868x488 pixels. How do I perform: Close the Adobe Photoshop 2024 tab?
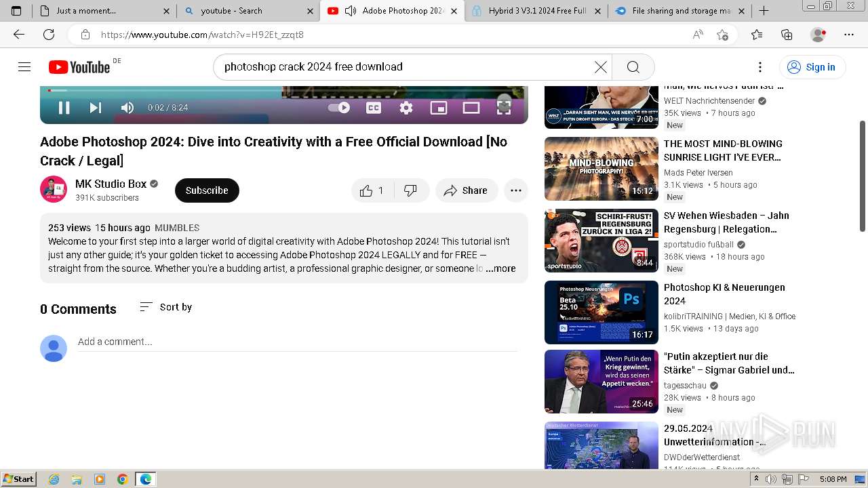pos(455,11)
